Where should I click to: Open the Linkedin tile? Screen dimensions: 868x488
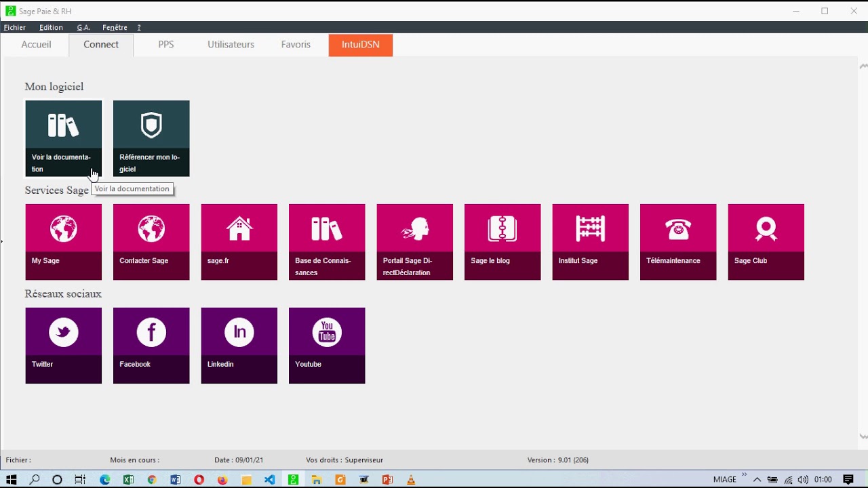[239, 346]
